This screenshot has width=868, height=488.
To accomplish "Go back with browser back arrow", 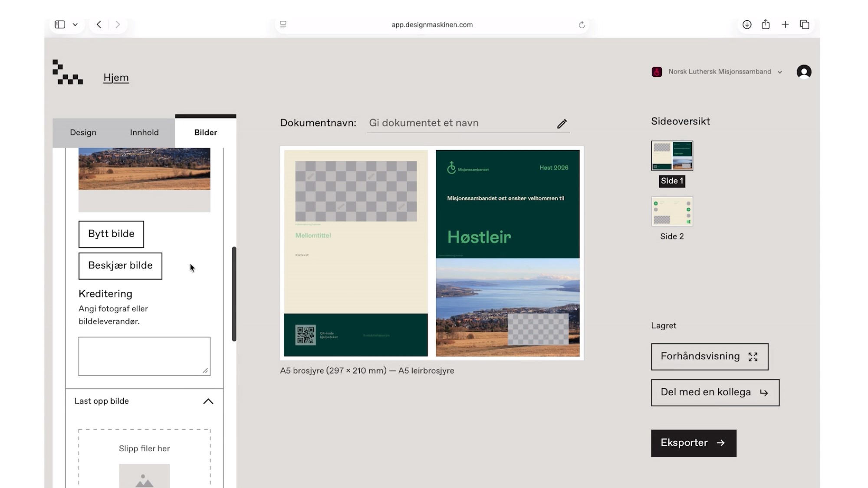I will point(99,25).
